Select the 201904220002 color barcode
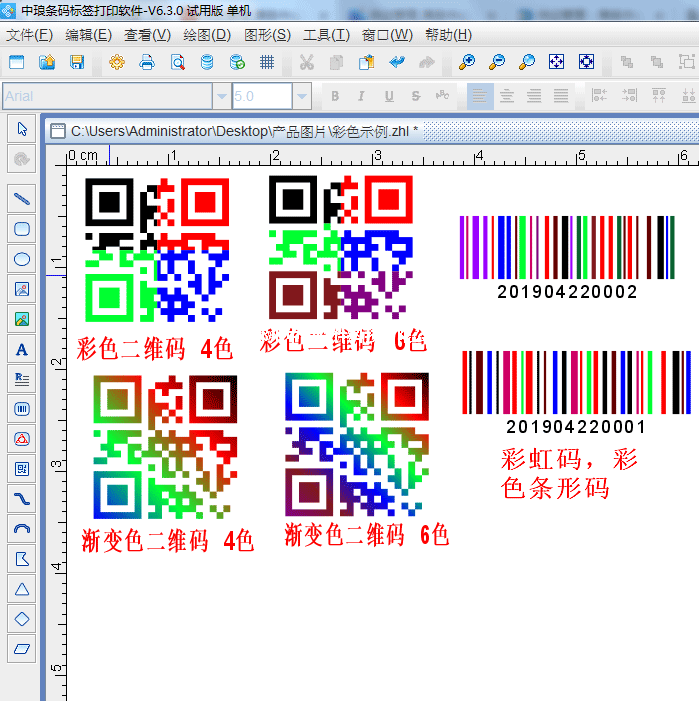 (567, 258)
